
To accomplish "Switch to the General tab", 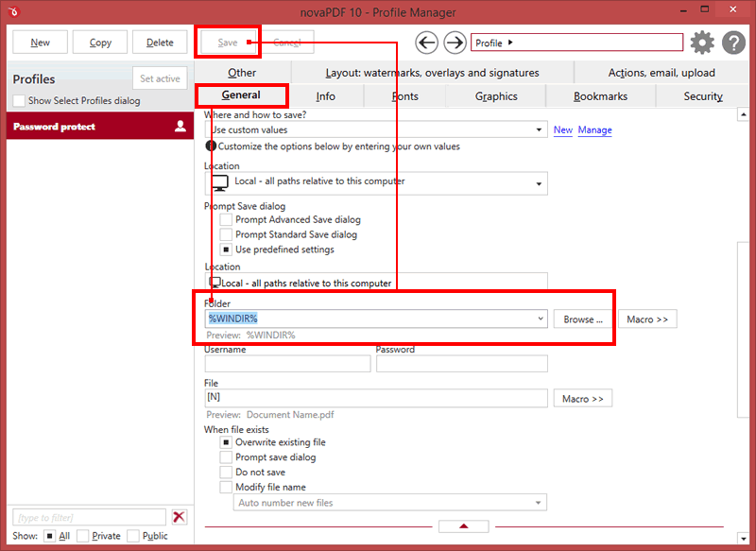I will coord(241,95).
